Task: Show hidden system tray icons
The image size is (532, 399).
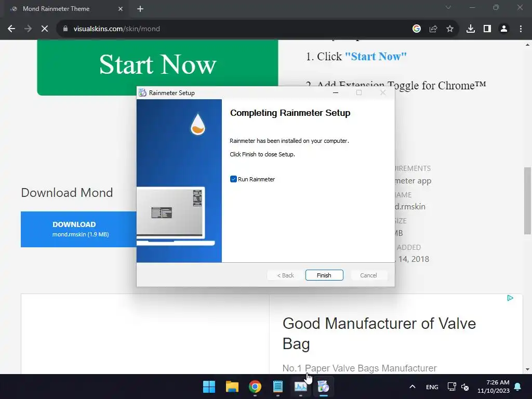Action: [x=412, y=387]
